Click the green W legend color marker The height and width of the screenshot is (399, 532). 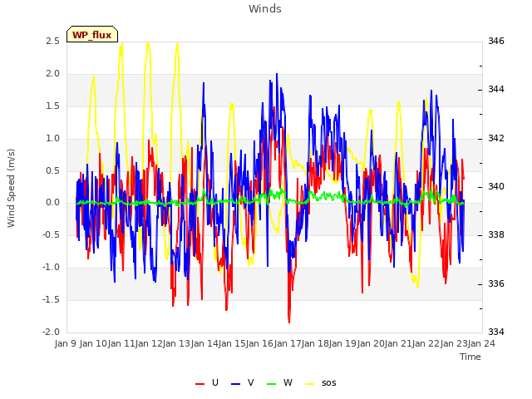[272, 384]
